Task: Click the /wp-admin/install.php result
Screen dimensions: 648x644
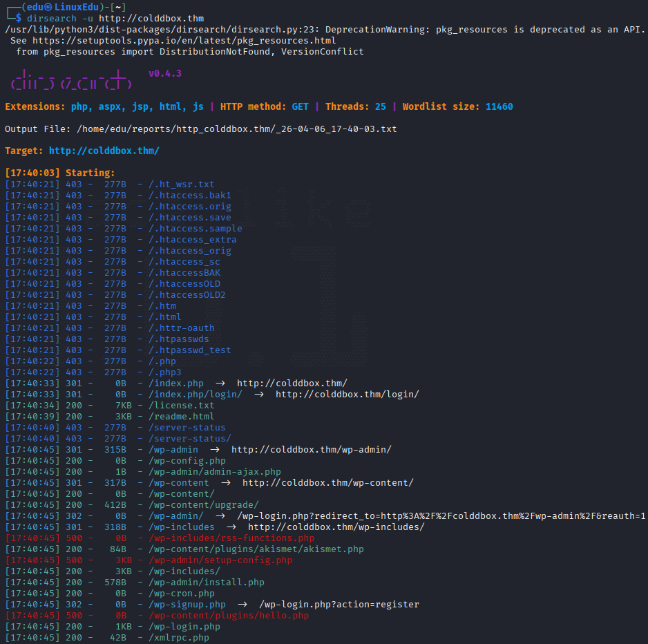Action: 207,583
